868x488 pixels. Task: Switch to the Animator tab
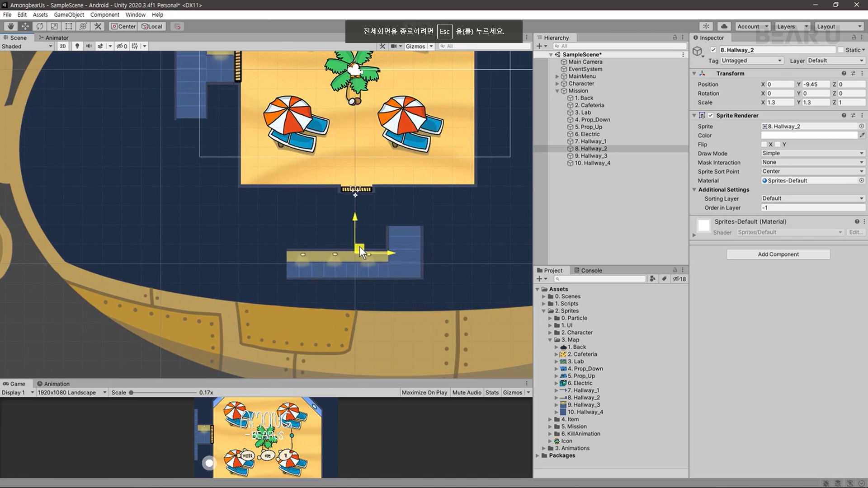point(54,38)
